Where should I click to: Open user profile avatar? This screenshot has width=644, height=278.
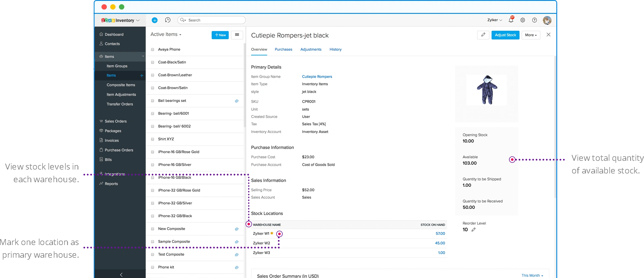[x=547, y=20]
